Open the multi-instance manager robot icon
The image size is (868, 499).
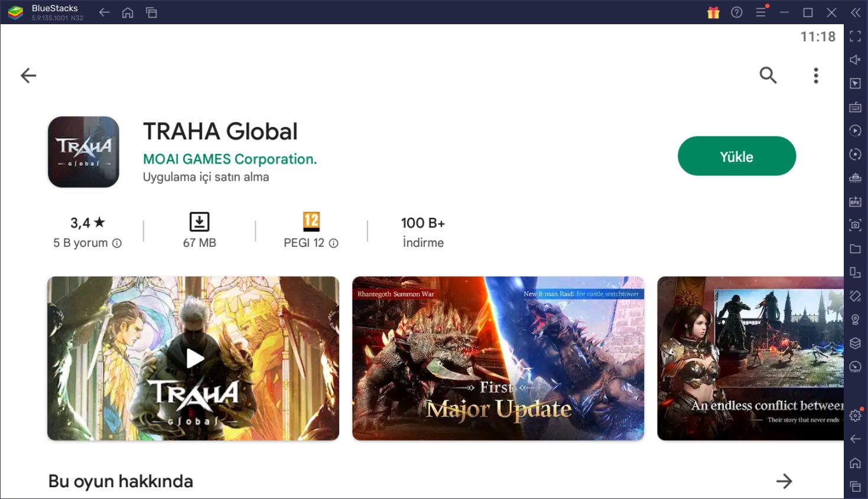[x=855, y=178]
